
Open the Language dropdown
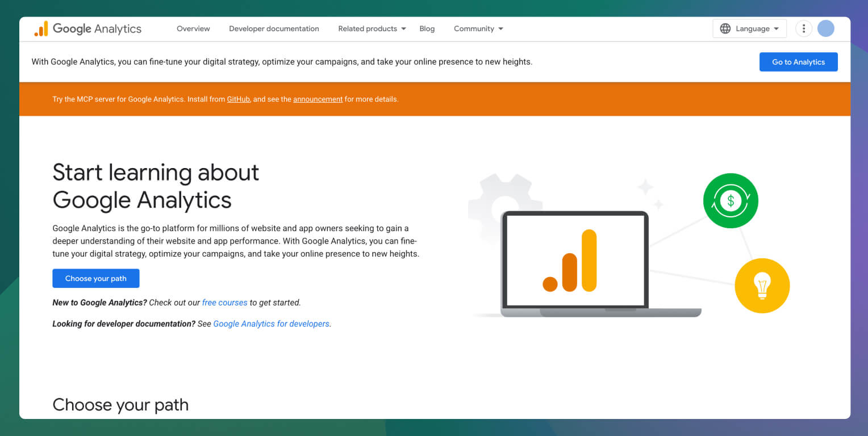tap(749, 28)
